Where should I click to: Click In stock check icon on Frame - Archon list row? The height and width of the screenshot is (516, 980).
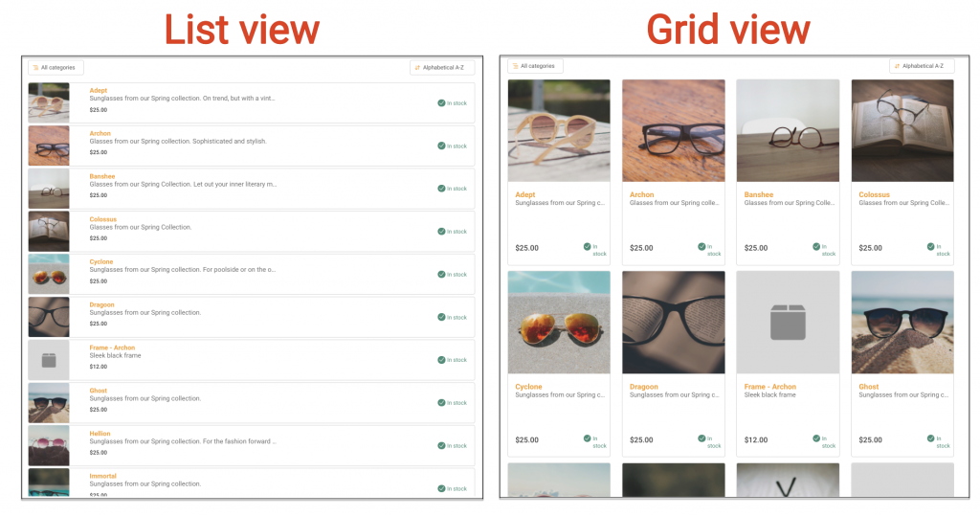tap(441, 360)
